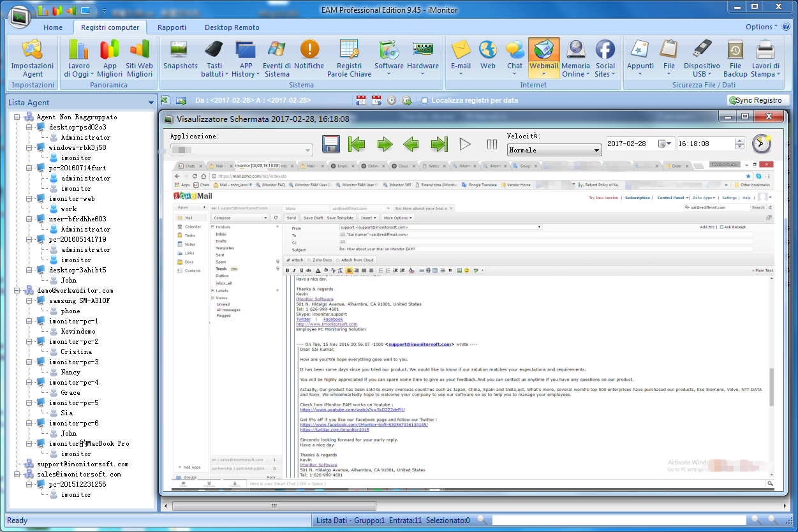This screenshot has width=798, height=532.
Task: Select agent Cristina in the tree
Action: coord(76,352)
